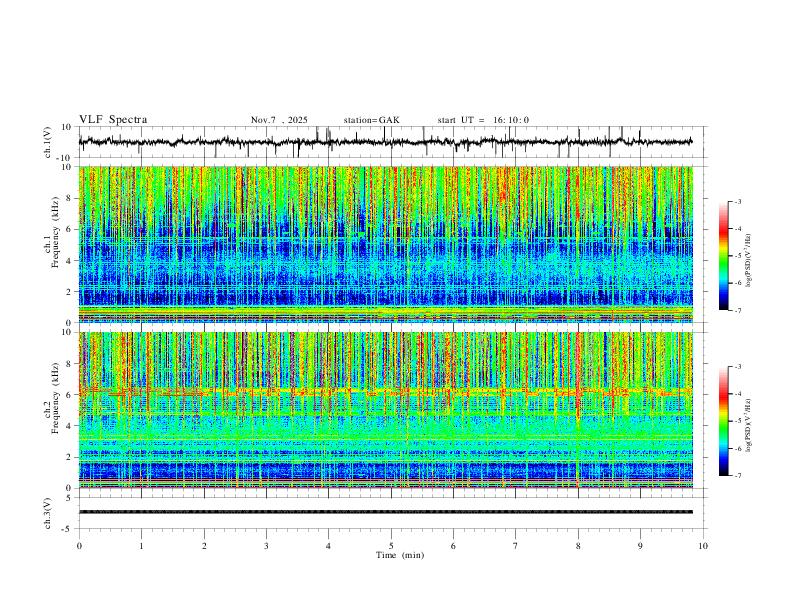
Task: Click time axis tick label "3"
Action: [266, 546]
